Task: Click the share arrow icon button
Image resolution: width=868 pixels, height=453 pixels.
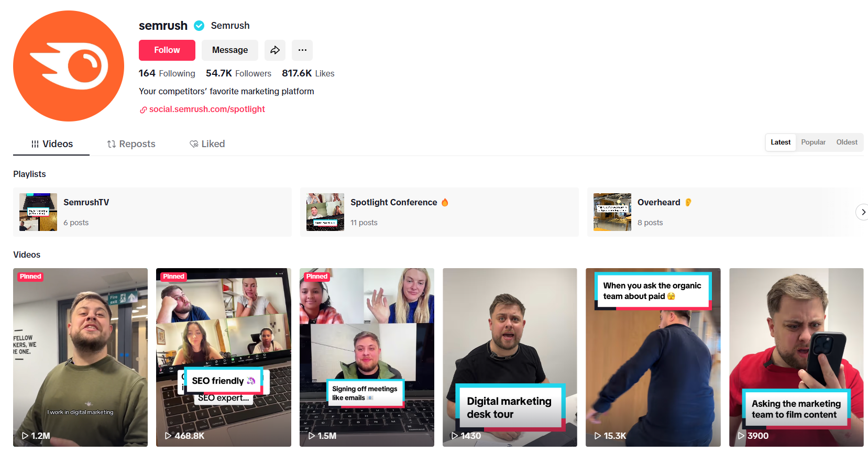Action: [x=275, y=50]
